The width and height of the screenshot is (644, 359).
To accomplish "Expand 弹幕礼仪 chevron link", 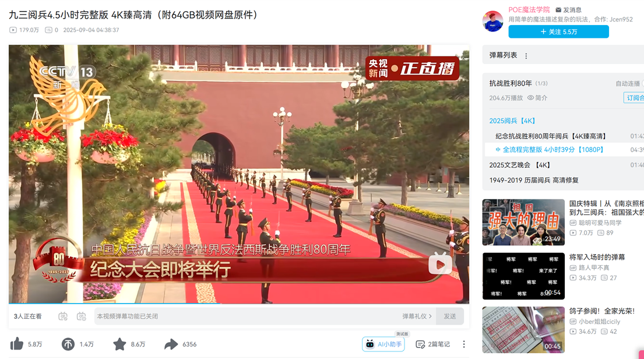I will coord(417,316).
